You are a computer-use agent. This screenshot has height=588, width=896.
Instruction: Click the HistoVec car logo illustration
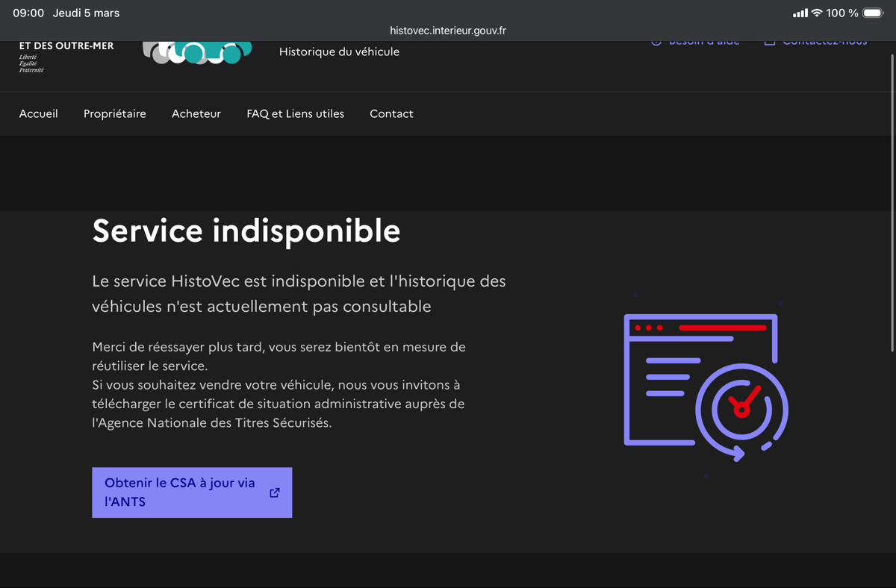click(x=197, y=52)
